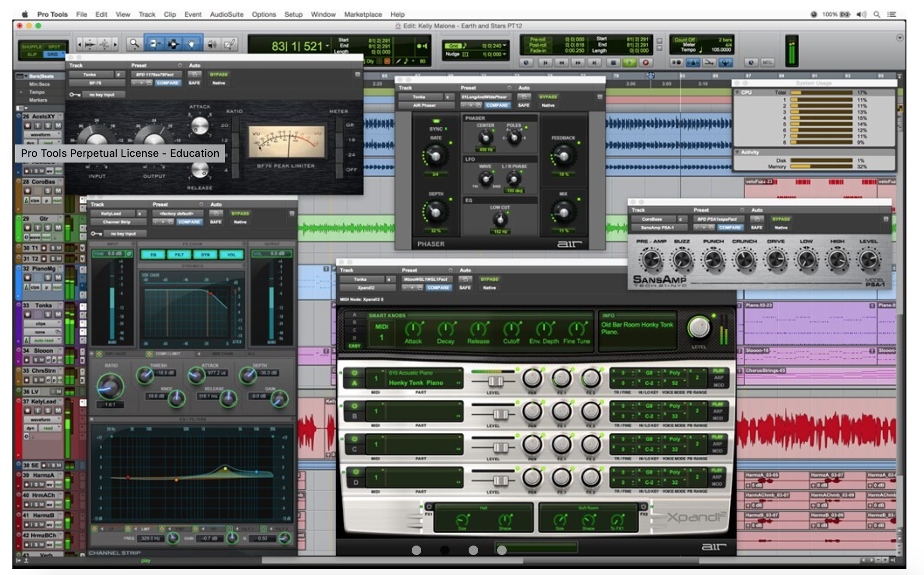Select the Selector tool in the toolbar
The width and height of the screenshot is (924, 575).
[173, 44]
